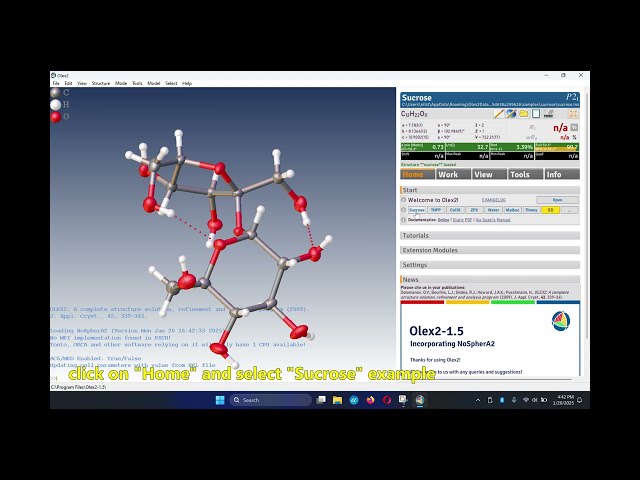Click the globe-with-pencil icon in header
This screenshot has height=480, width=640.
click(511, 114)
